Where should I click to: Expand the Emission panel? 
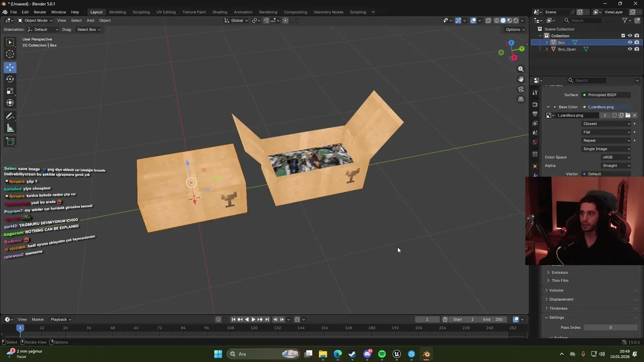[x=559, y=273]
